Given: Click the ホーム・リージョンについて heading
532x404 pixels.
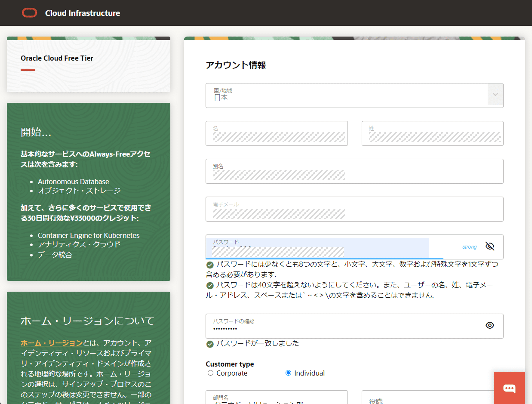Looking at the screenshot, I should tap(87, 321).
